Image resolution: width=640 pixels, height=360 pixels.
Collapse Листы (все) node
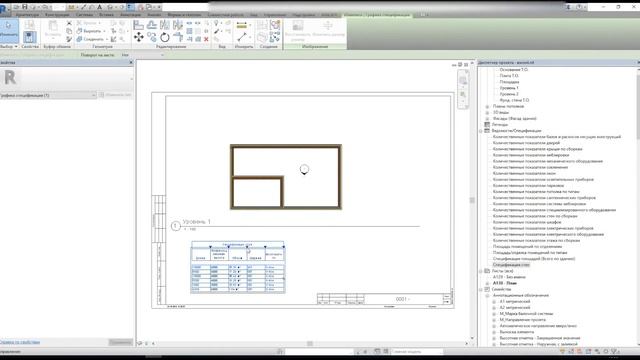(481, 271)
